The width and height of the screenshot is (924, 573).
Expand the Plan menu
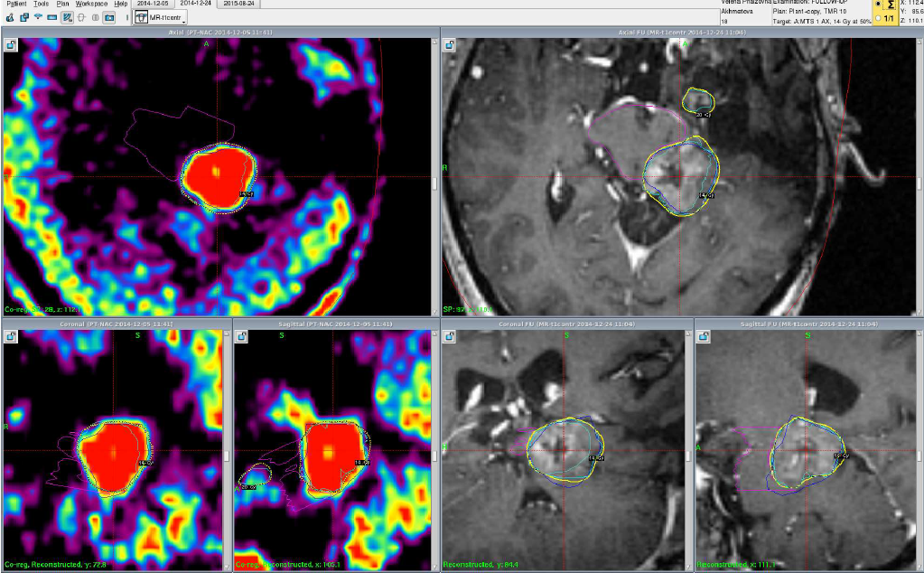(x=61, y=4)
